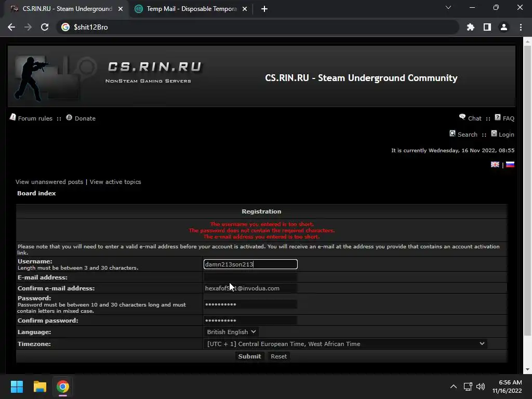Switch language with the British flag

(x=495, y=165)
